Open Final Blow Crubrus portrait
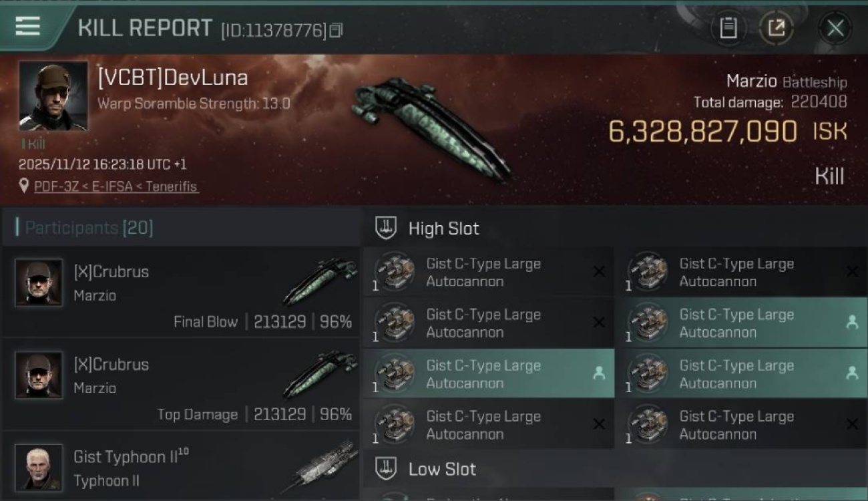Image resolution: width=868 pixels, height=501 pixels. (x=39, y=283)
